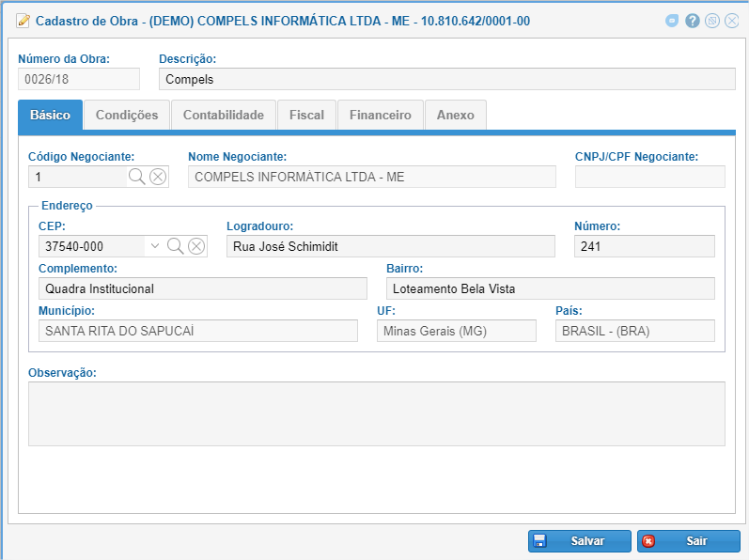
Task: Click the search magnifier beside Código Negociante
Action: [136, 177]
